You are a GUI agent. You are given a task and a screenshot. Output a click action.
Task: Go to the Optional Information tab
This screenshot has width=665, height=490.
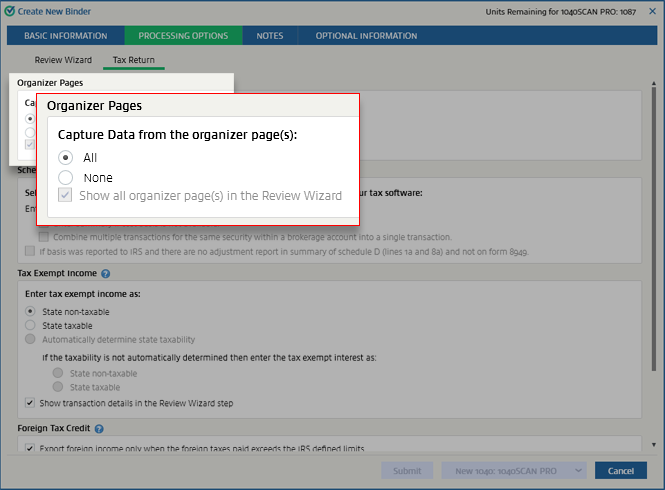click(x=366, y=36)
